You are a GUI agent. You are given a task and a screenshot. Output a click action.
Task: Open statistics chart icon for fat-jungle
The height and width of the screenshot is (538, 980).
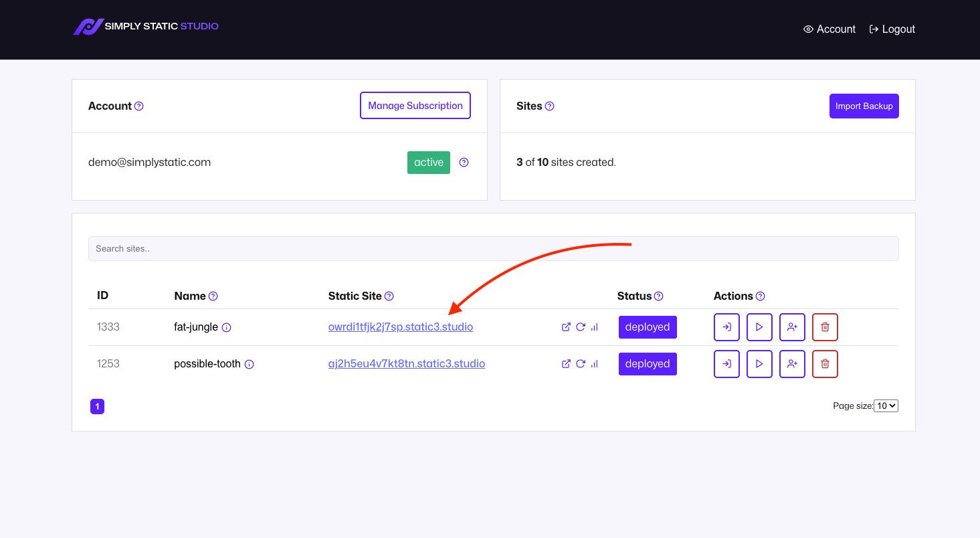[x=595, y=327]
